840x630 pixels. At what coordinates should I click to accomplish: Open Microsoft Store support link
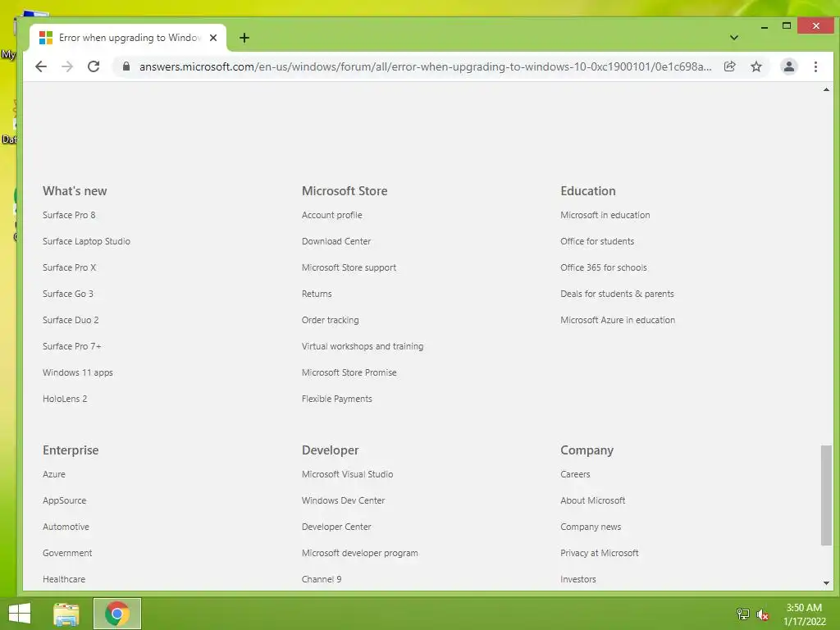[349, 267]
